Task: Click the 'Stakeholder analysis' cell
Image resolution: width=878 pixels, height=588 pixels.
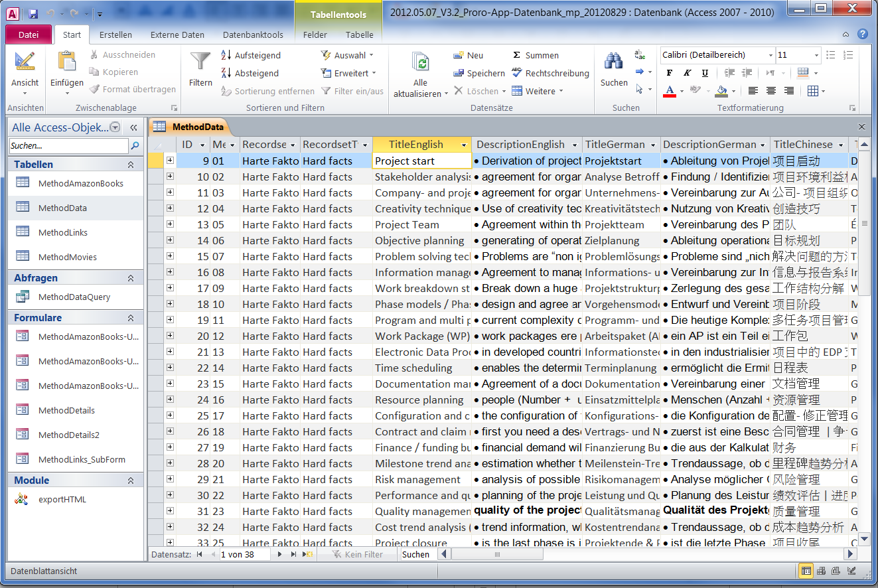Action: [422, 177]
